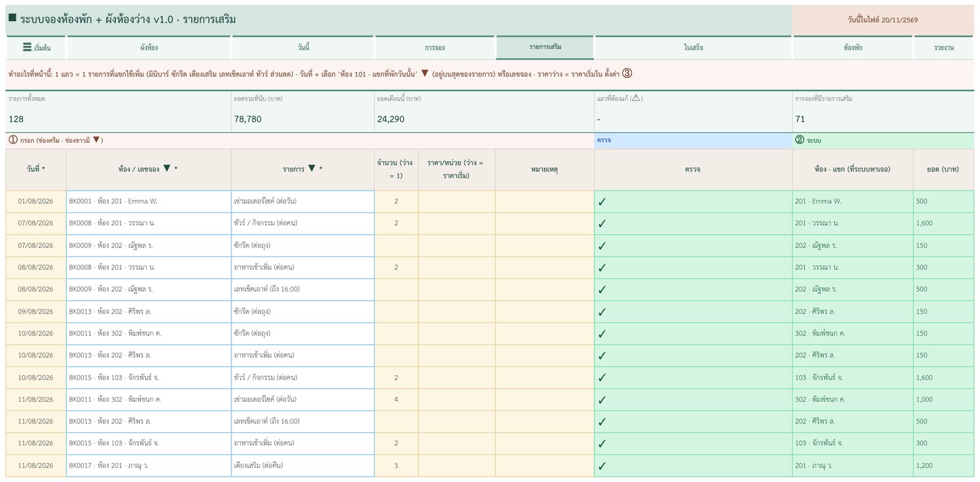
Task: Click the checkmark in BK0017's last row
Action: 602,465
